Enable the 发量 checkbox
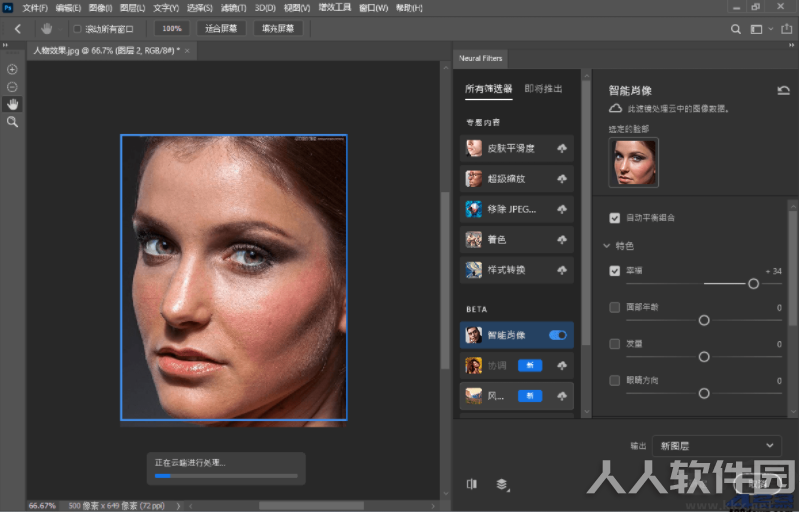 615,344
